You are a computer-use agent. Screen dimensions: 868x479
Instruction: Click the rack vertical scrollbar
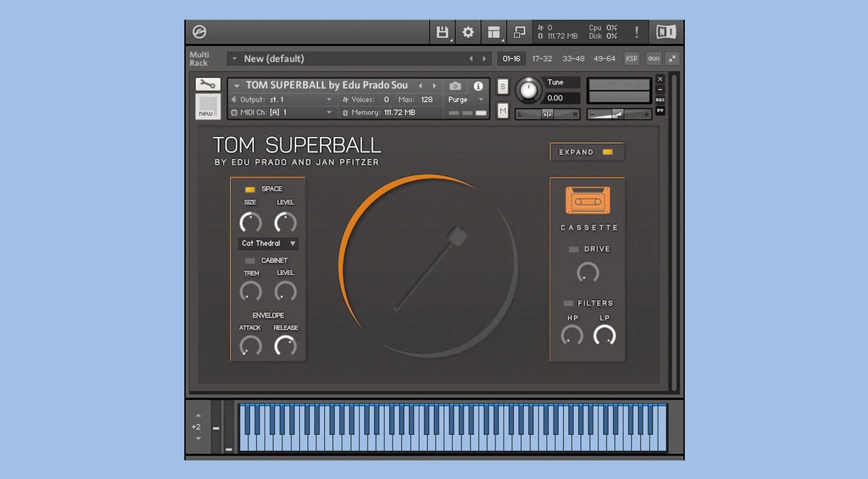tap(674, 232)
